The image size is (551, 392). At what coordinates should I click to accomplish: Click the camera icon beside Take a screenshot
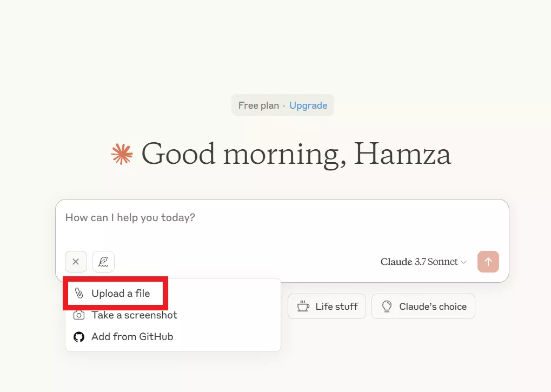[x=79, y=315]
